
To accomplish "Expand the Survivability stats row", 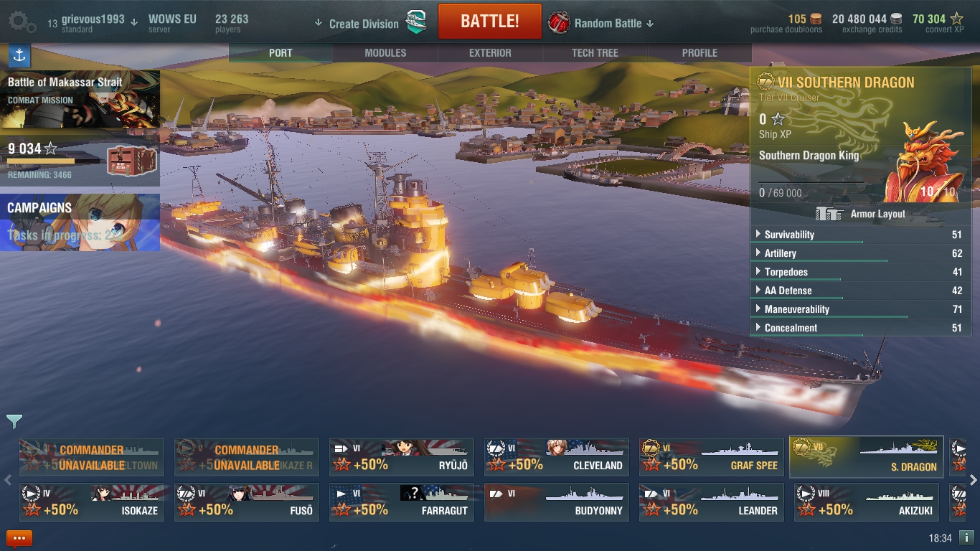I will 860,235.
